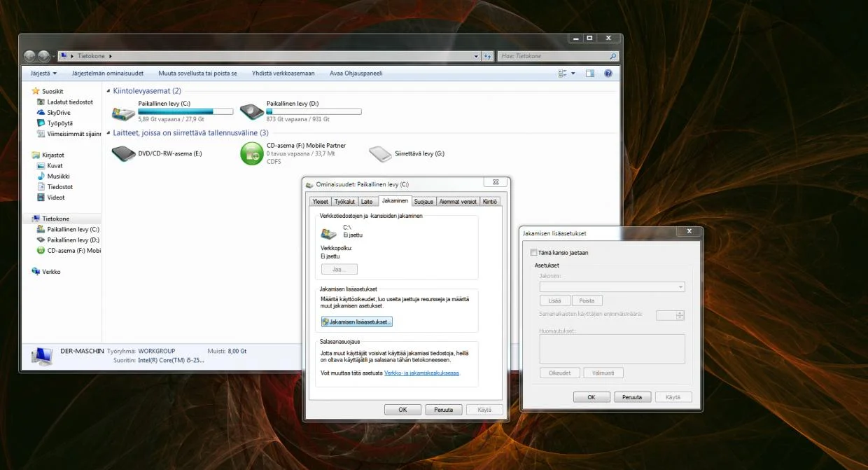Image resolution: width=868 pixels, height=470 pixels.
Task: Switch to the Yleiset tab
Action: click(x=320, y=202)
